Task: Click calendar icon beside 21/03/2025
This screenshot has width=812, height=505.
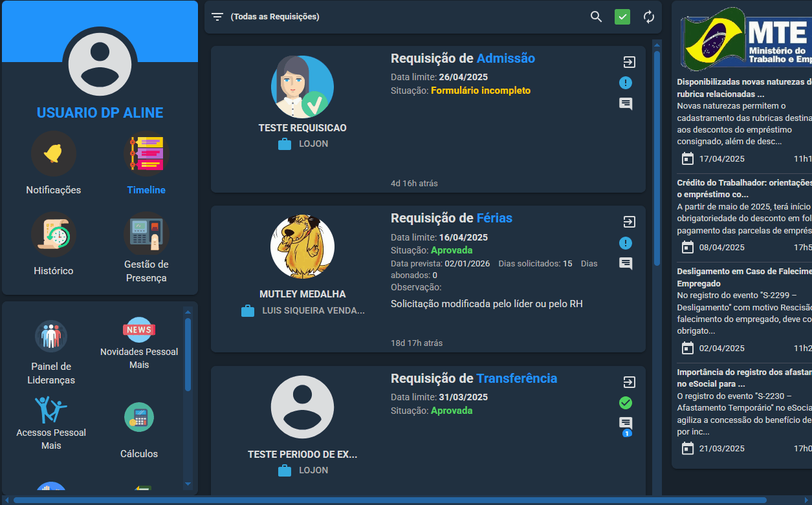Action: (x=688, y=448)
